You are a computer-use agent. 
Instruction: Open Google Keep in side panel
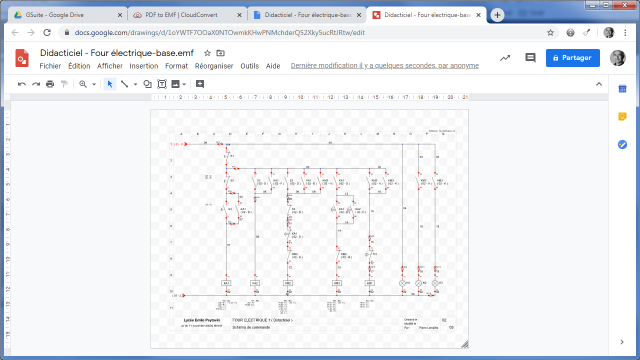[x=622, y=117]
